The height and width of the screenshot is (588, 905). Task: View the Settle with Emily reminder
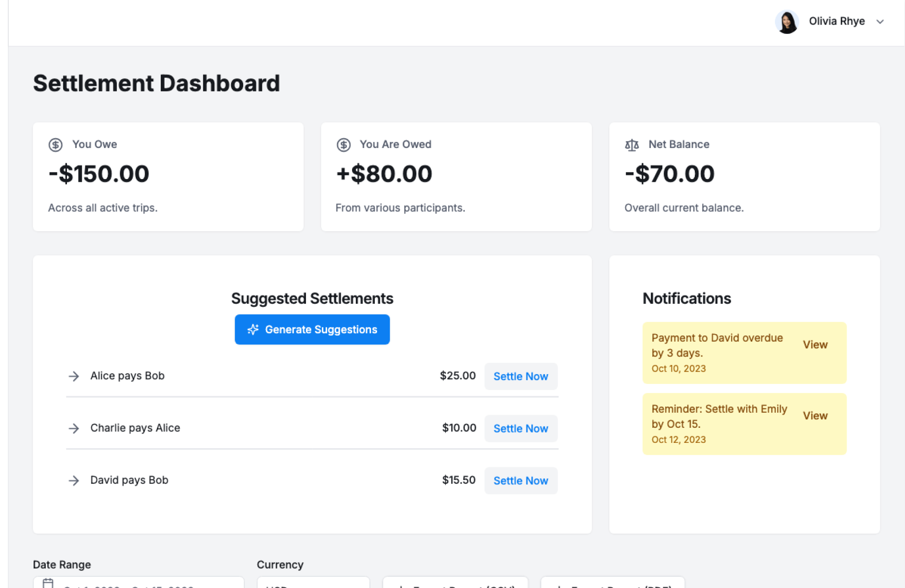click(x=815, y=416)
